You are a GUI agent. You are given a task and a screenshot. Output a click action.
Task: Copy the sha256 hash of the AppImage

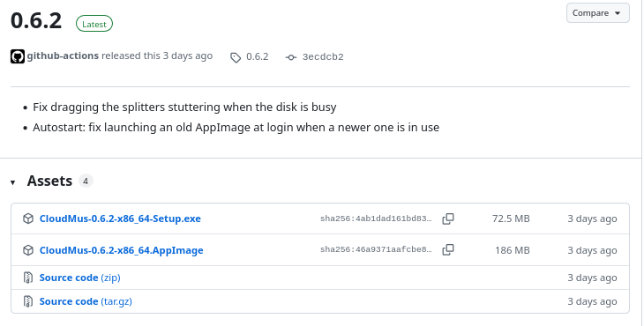click(x=448, y=249)
